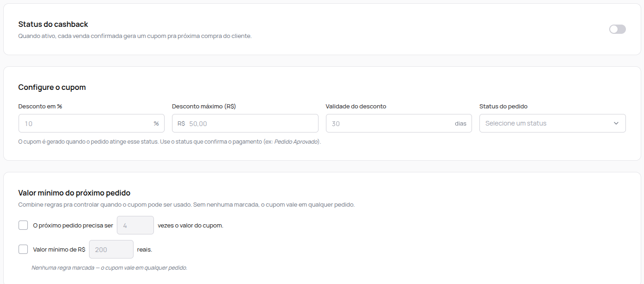The image size is (644, 284).
Task: Click the '%' suffix in discount field
Action: click(x=156, y=123)
